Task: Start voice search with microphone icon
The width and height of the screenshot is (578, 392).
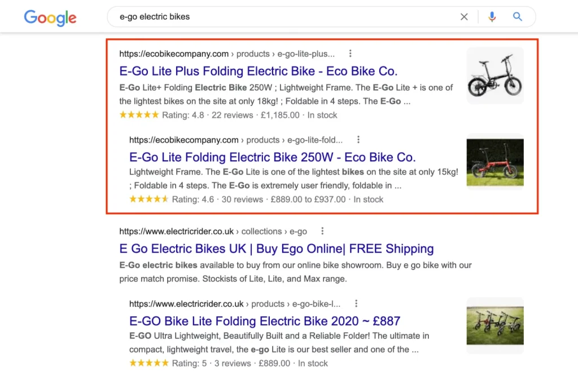Action: click(x=492, y=16)
